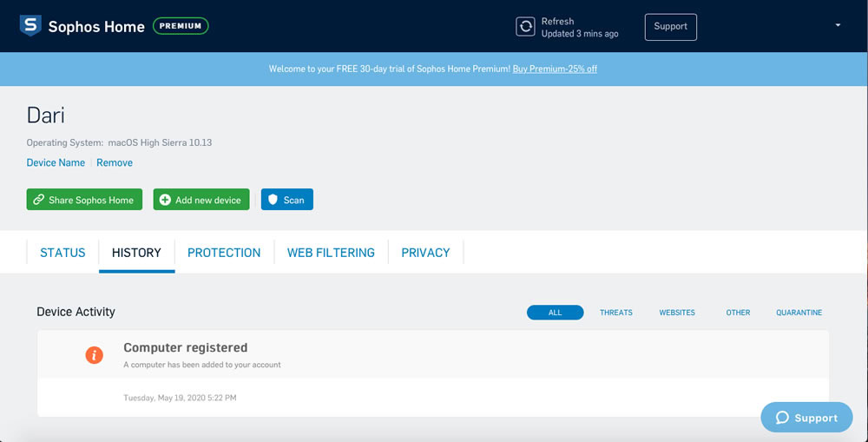868x442 pixels.
Task: Open the PROTECTION tab
Action: coord(224,253)
